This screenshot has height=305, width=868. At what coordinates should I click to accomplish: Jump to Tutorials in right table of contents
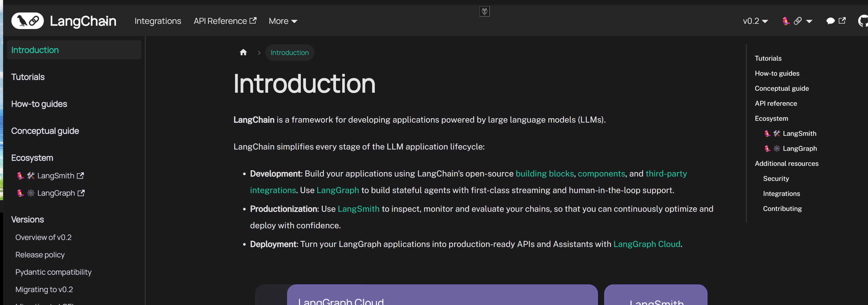[x=768, y=58]
